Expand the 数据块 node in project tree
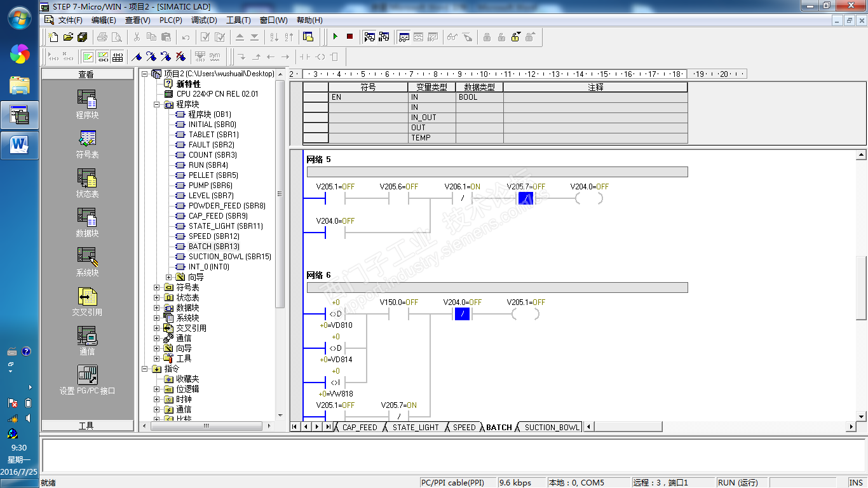This screenshot has height=488, width=868. [157, 308]
